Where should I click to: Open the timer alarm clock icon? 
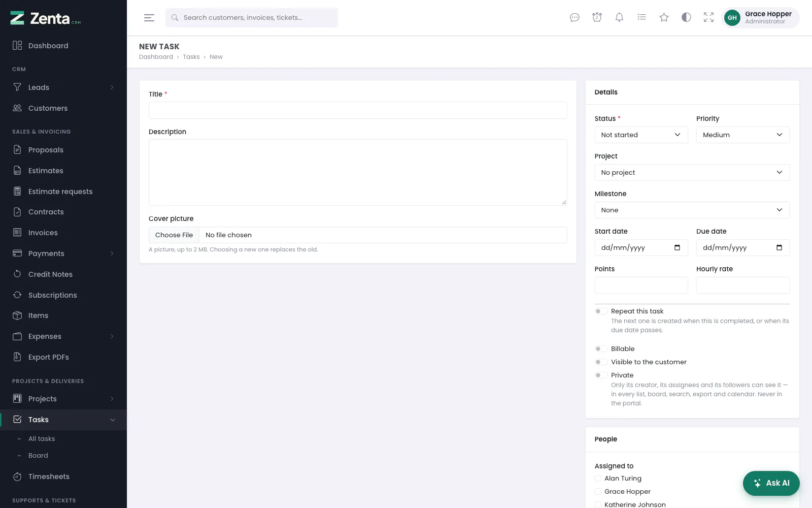(597, 18)
